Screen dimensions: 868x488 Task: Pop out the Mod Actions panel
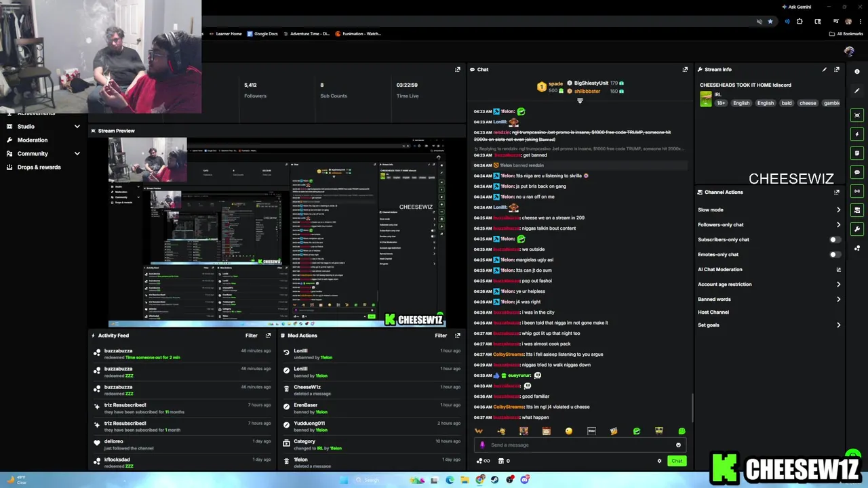[x=458, y=335]
